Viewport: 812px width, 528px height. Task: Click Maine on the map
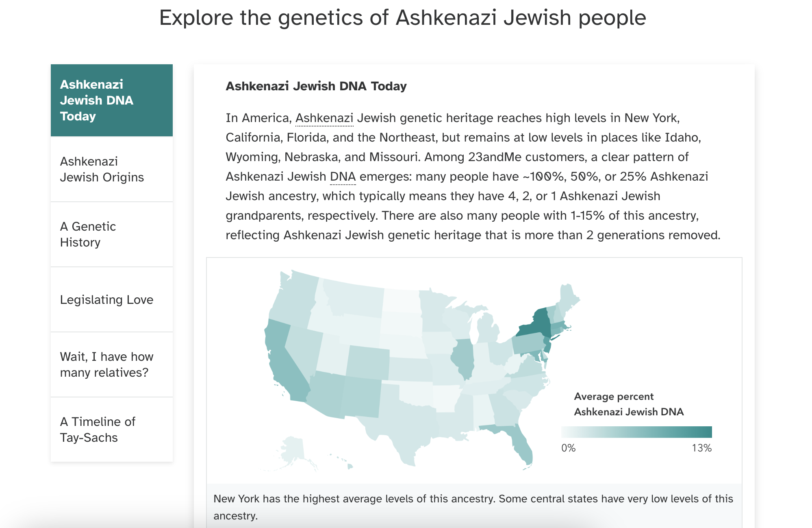[x=567, y=301]
